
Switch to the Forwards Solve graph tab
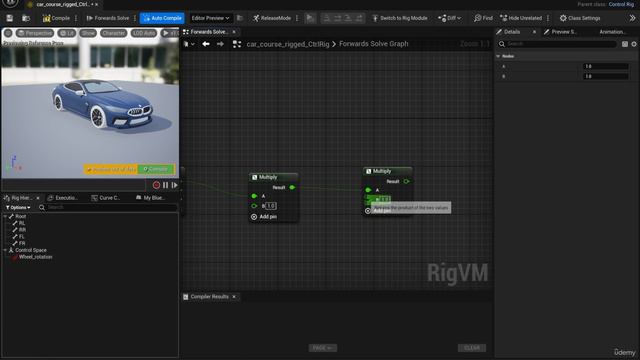[208, 32]
